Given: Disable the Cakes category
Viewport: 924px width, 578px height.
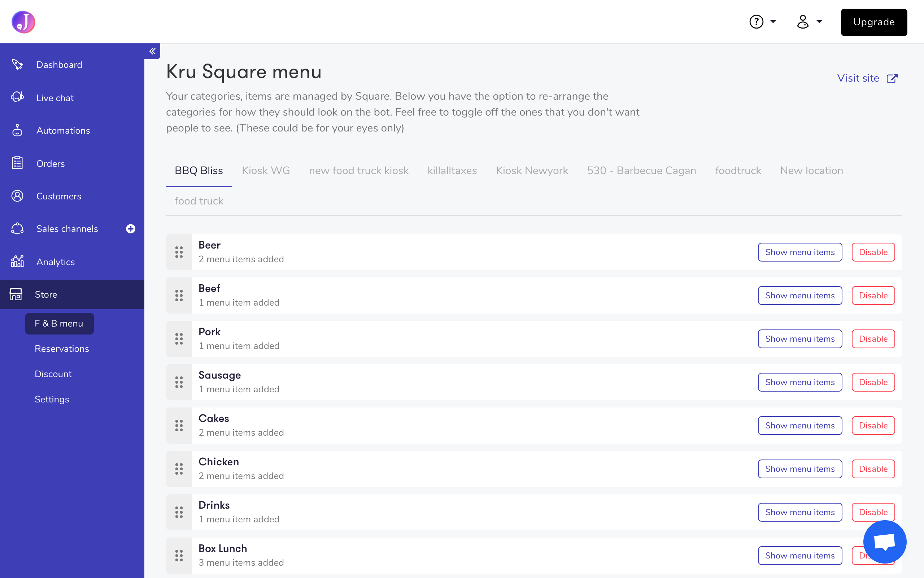Looking at the screenshot, I should coord(873,426).
